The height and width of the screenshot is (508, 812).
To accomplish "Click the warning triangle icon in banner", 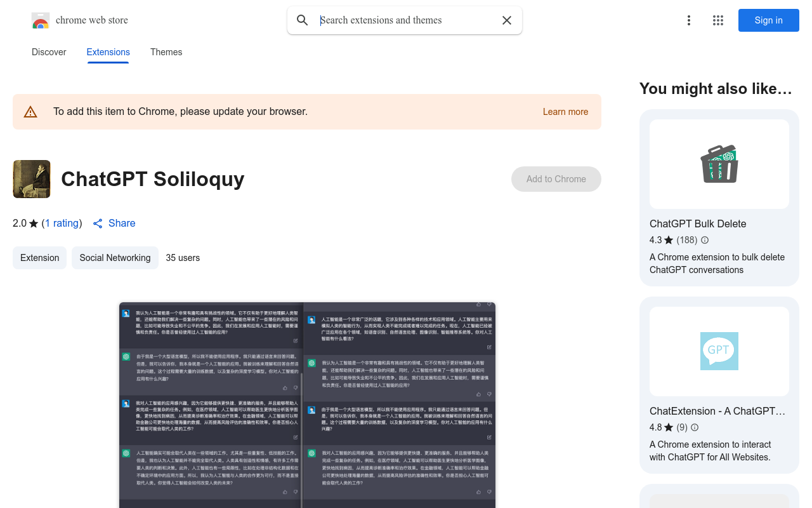I will point(30,112).
